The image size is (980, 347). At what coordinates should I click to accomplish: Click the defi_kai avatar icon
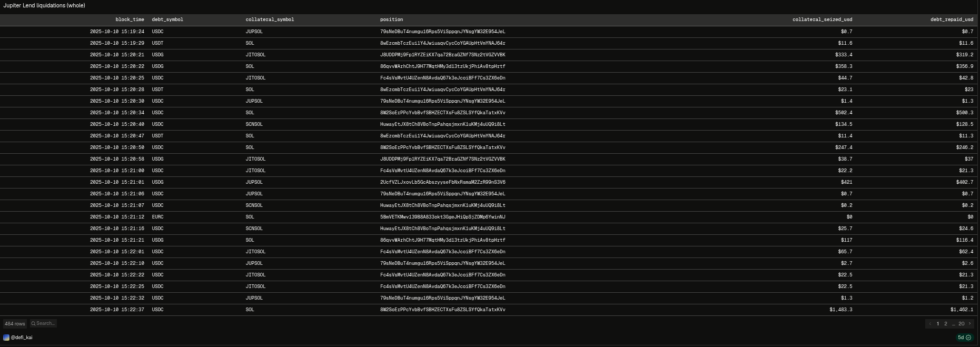pos(6,338)
